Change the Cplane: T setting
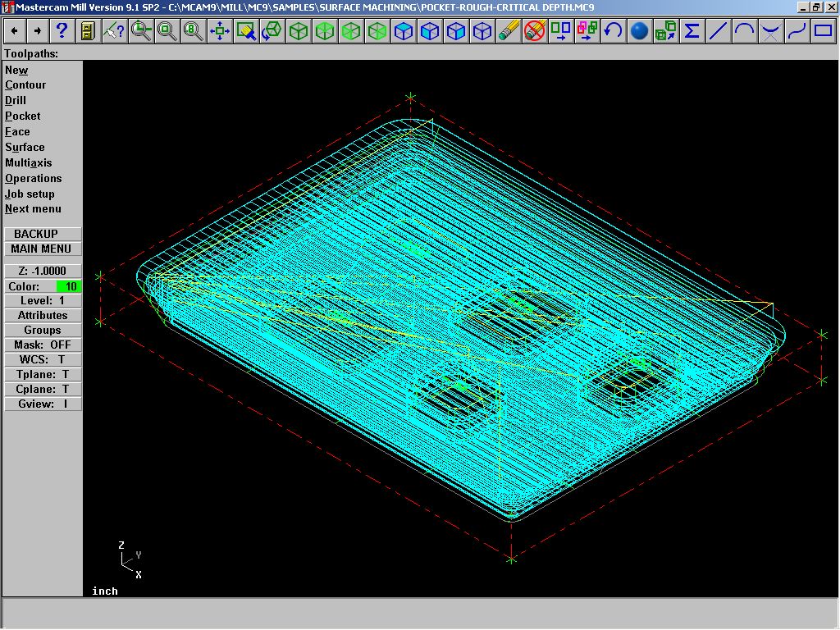This screenshot has width=840, height=630. click(43, 390)
